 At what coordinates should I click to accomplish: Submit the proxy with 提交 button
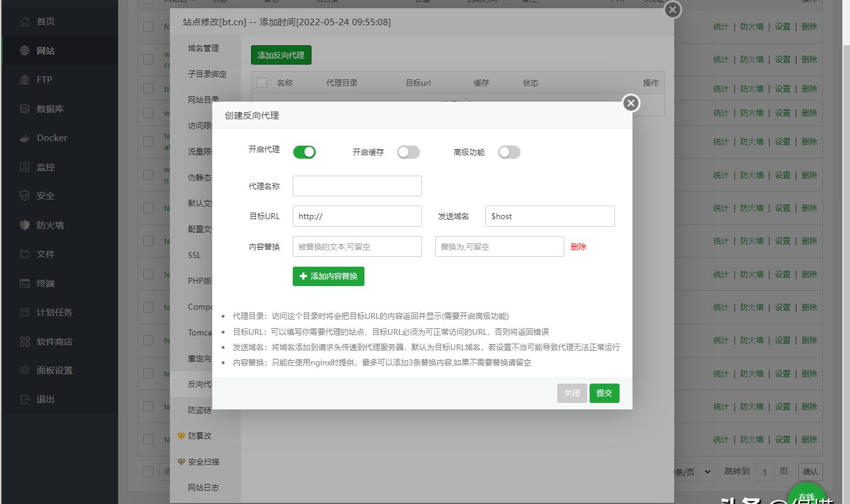604,393
